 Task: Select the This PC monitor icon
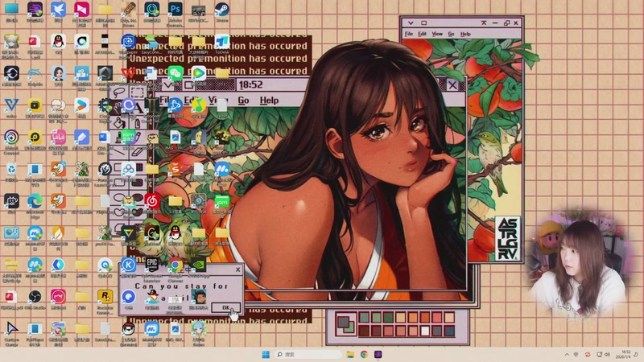pos(11,9)
